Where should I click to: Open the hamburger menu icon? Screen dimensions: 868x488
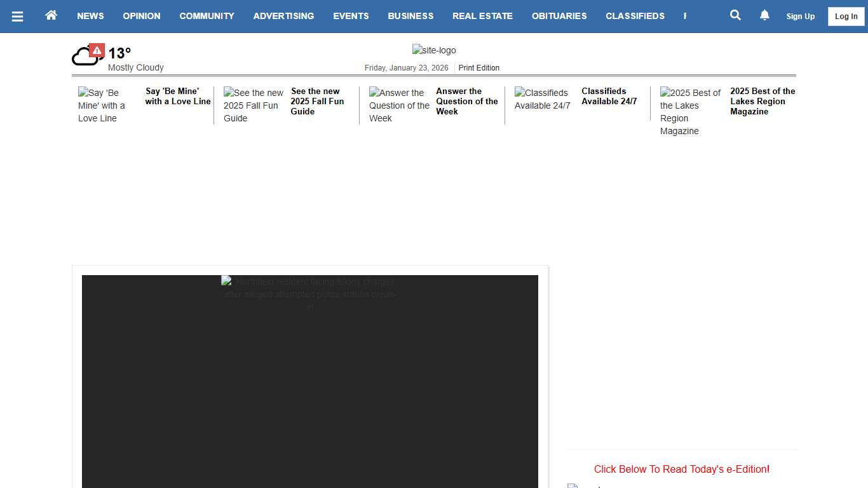(x=17, y=17)
